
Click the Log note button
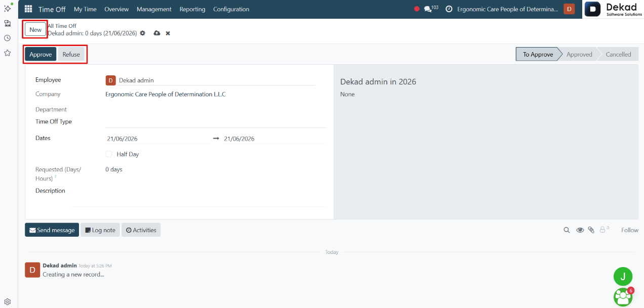tap(100, 230)
